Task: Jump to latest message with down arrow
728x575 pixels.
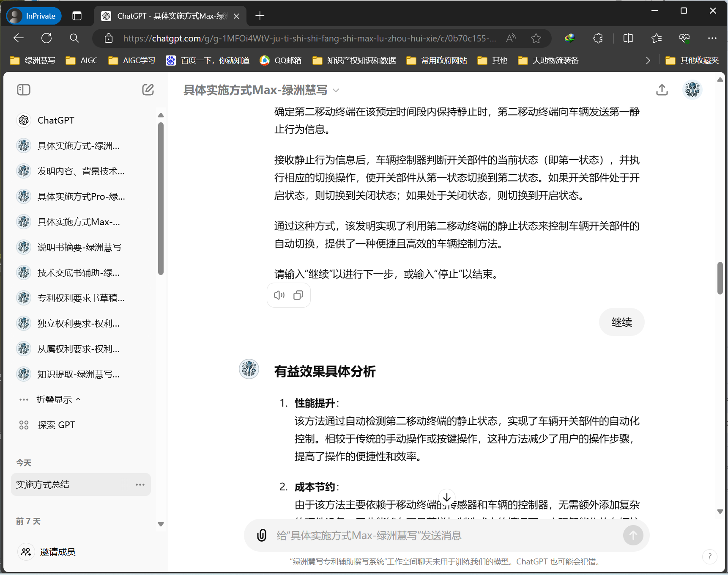Action: 447,497
